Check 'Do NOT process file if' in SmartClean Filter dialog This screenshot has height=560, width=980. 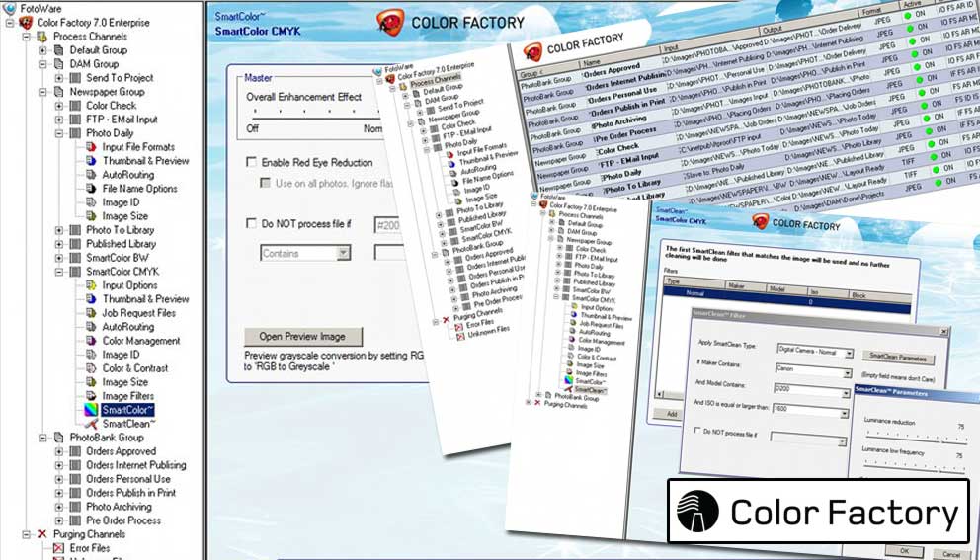point(698,430)
